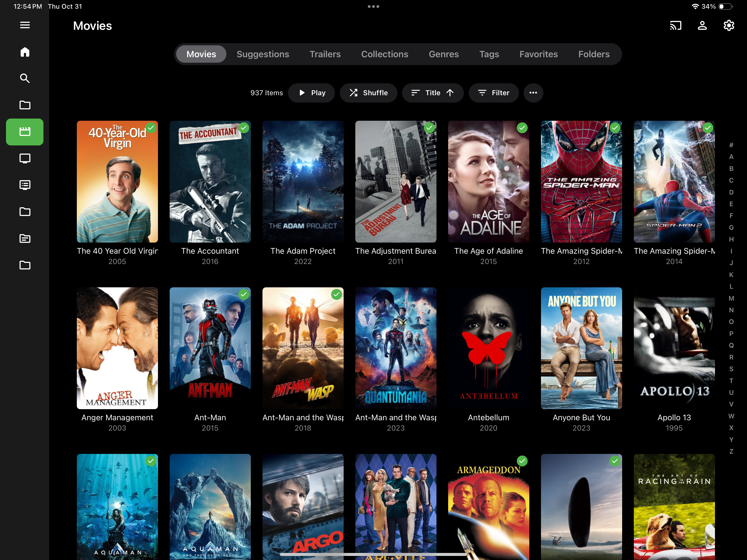The height and width of the screenshot is (560, 747).
Task: Toggle watched checkmark on Ant-Man poster
Action: point(243,294)
